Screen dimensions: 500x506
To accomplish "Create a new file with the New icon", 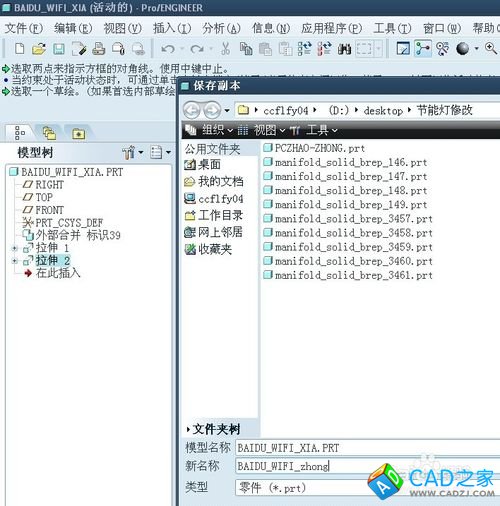I will click(20, 49).
